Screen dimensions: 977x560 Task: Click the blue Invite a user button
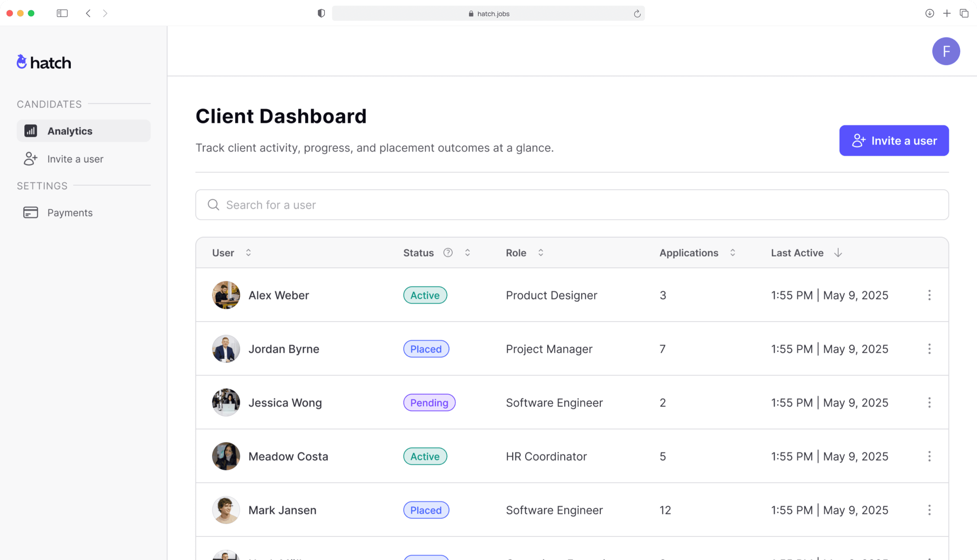(893, 141)
